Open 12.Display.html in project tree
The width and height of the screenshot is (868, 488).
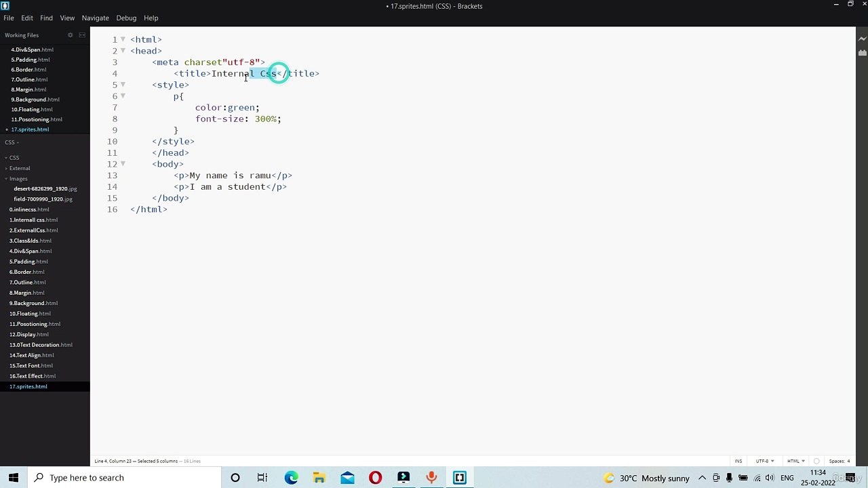28,334
